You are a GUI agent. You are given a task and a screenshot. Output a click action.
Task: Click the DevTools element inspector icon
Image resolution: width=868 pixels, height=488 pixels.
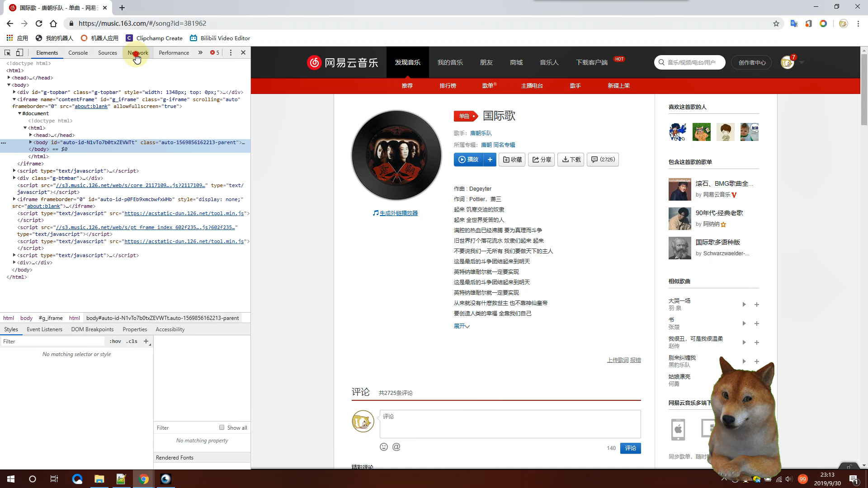[7, 53]
